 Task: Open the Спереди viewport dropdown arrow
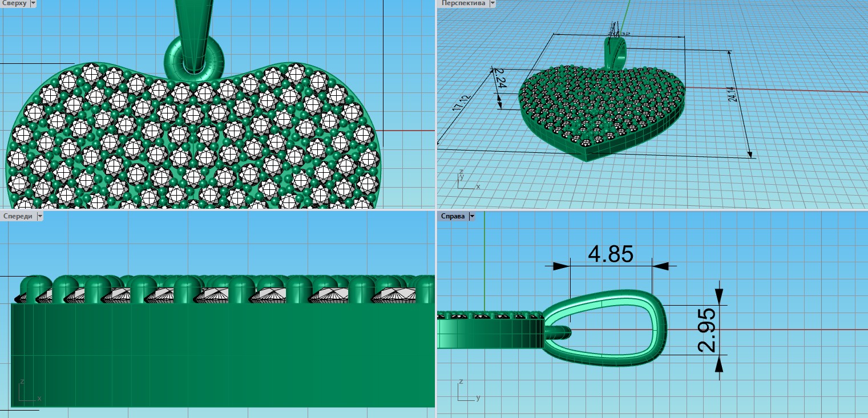click(39, 216)
